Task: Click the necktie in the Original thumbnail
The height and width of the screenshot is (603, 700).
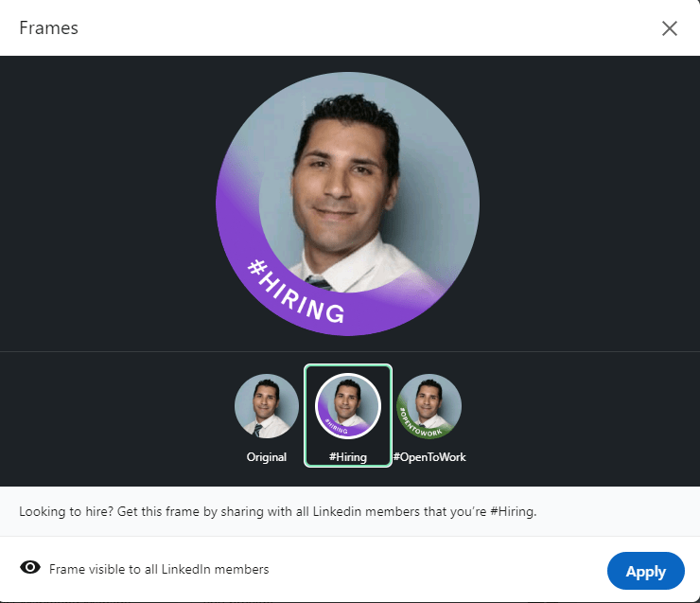Action: [258, 430]
